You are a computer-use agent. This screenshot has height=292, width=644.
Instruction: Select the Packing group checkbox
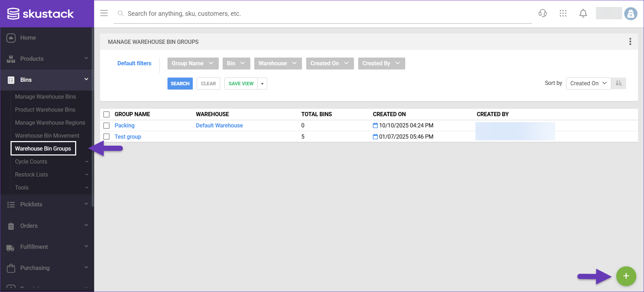coord(106,126)
